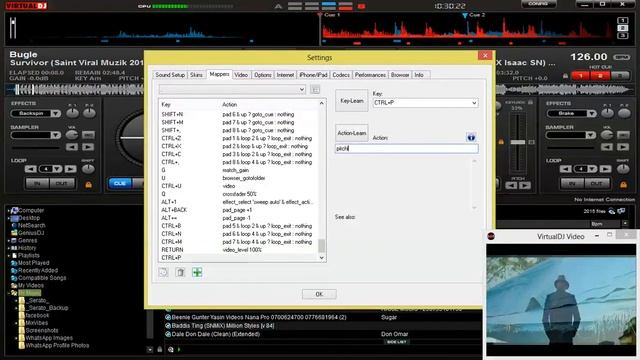Toggle the orange lock icon in left deck loop section
This screenshot has width=640, height=360.
click(88, 184)
